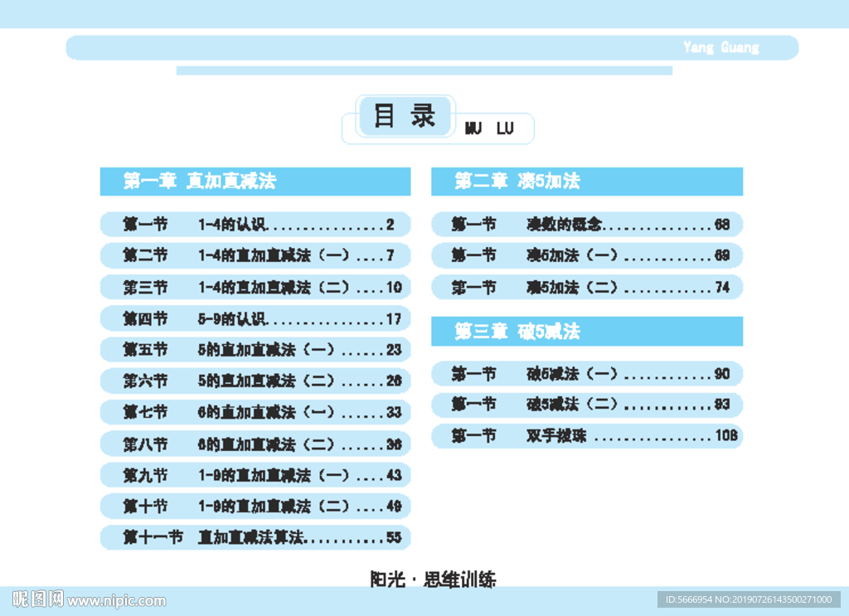
Task: Click the 目录 title heading
Action: [405, 116]
